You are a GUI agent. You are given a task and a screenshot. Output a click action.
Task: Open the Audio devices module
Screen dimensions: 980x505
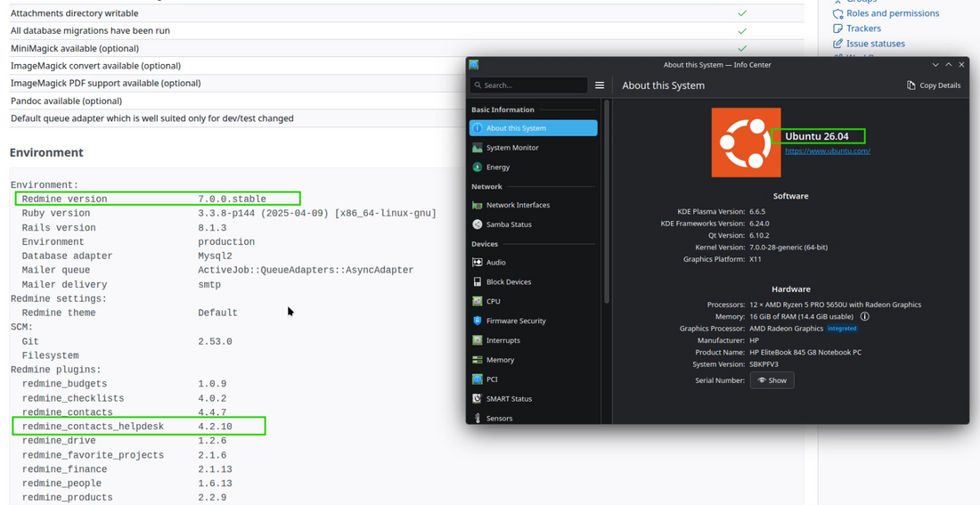(x=533, y=263)
